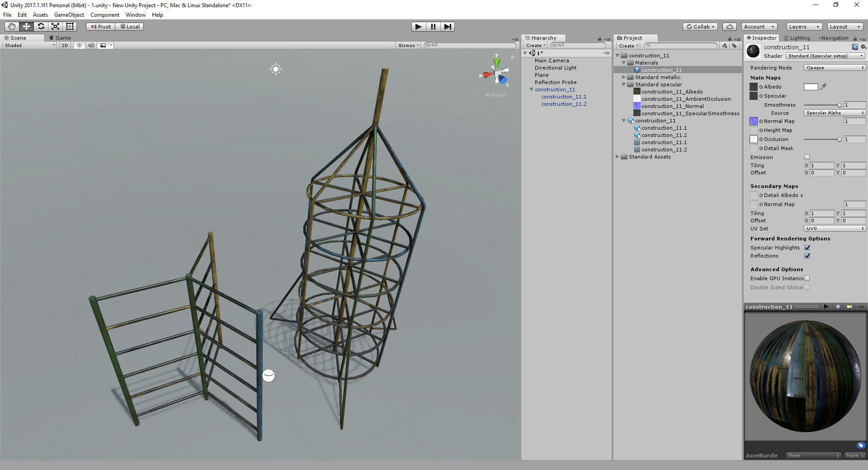This screenshot has width=868, height=470.
Task: Open material help book icon
Action: click(855, 47)
